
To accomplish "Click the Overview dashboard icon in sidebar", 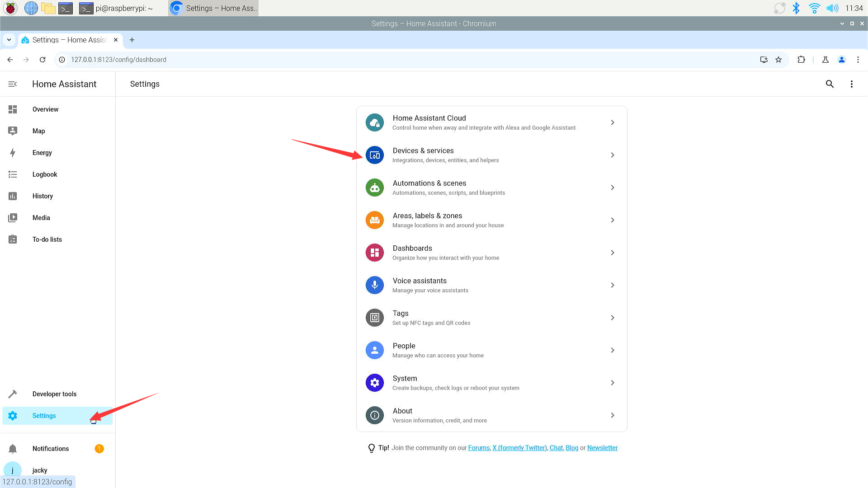I will 13,109.
